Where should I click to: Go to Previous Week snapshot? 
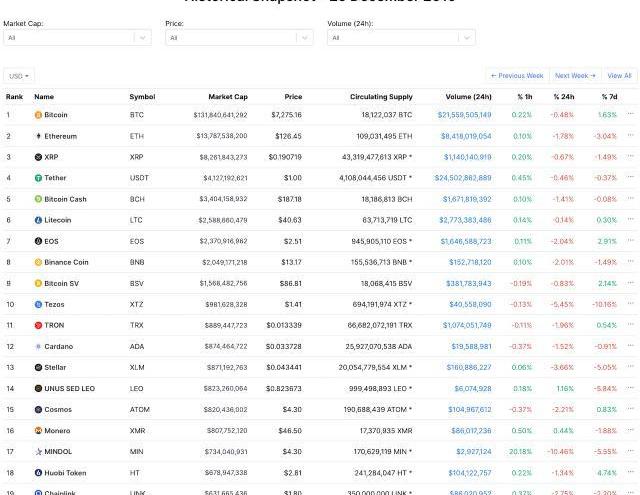(517, 76)
